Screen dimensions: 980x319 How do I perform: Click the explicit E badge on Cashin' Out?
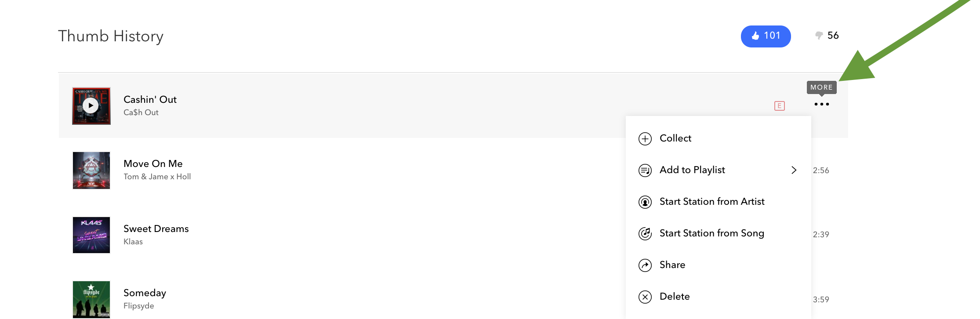tap(779, 106)
